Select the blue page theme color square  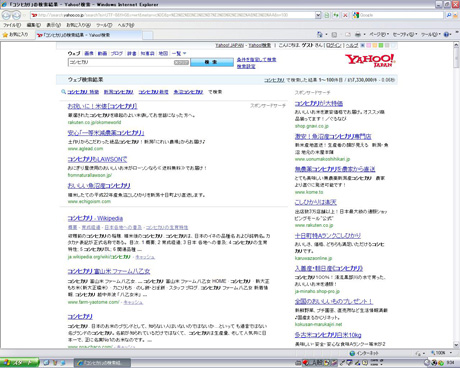point(363,45)
